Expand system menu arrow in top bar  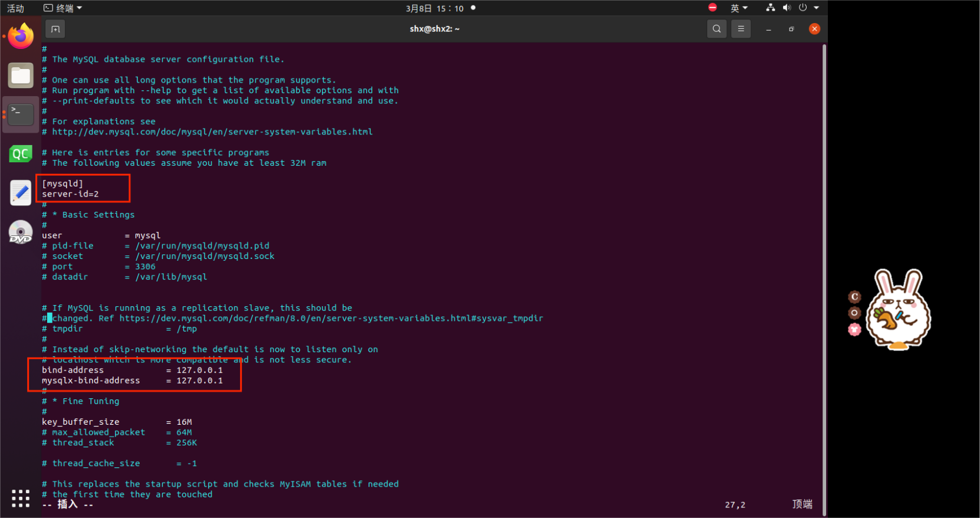817,8
